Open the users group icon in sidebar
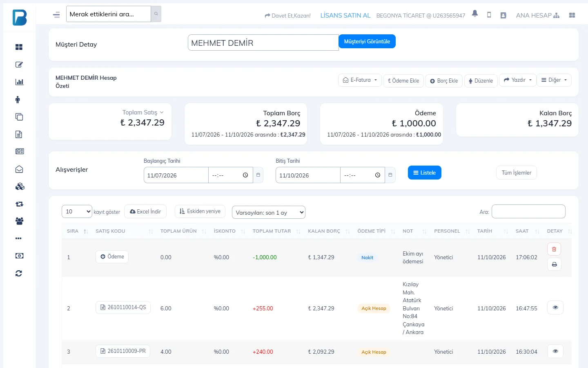588x368 pixels. [x=19, y=221]
